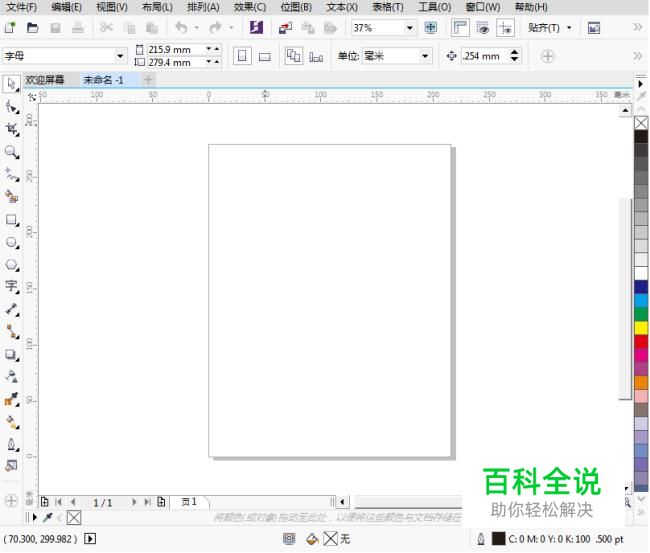Click the Import icon
650x553 pixels.
click(285, 28)
